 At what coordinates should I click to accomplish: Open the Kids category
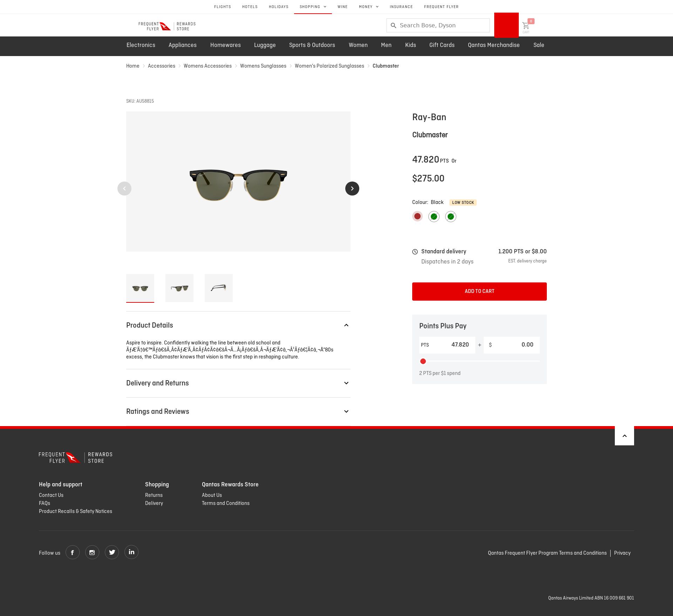click(x=410, y=45)
